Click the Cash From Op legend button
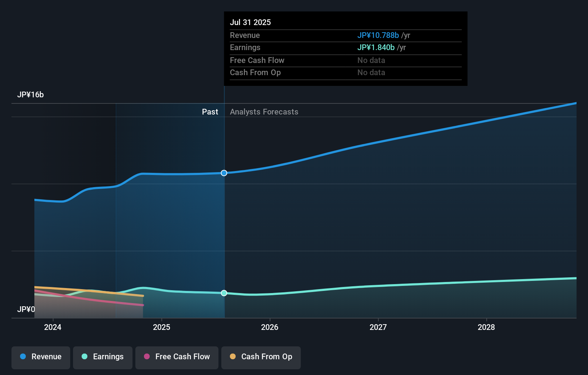The width and height of the screenshot is (588, 375). point(261,357)
